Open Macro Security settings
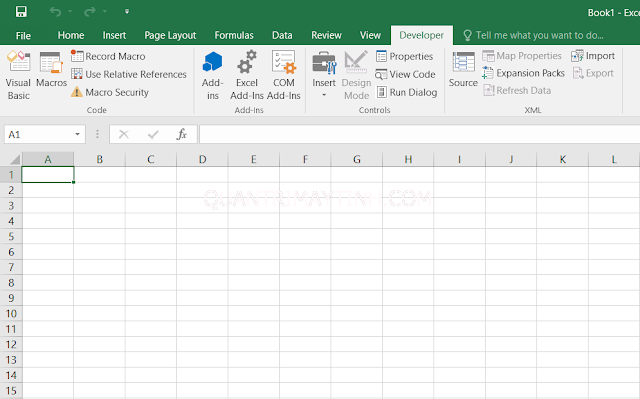 click(x=110, y=92)
